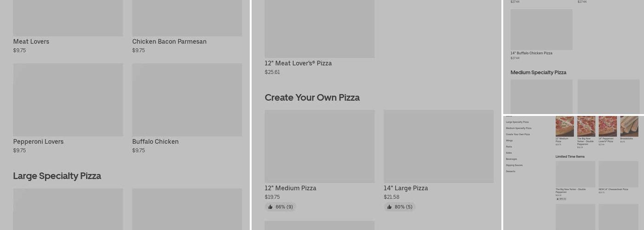
Task: Click the 80% (5) rating badge
Action: 399,207
